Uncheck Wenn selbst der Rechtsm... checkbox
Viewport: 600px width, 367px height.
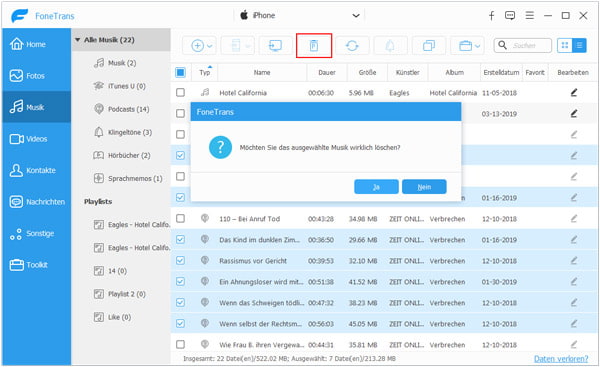[x=180, y=324]
